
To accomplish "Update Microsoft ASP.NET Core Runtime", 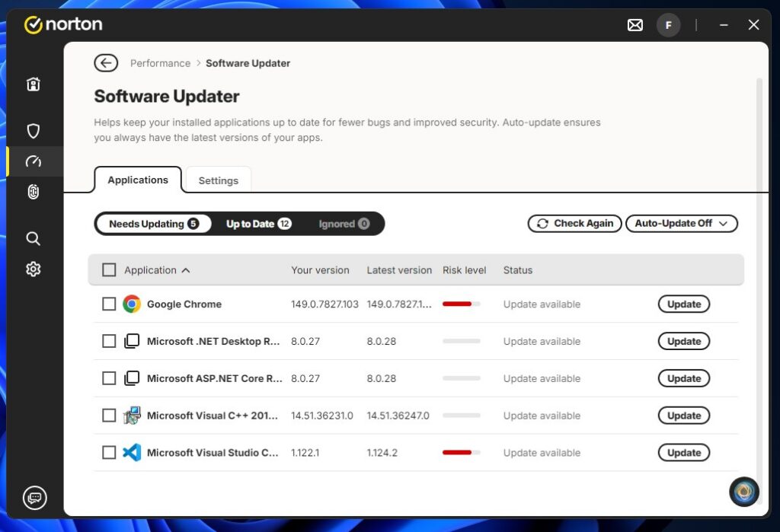I will click(x=684, y=378).
